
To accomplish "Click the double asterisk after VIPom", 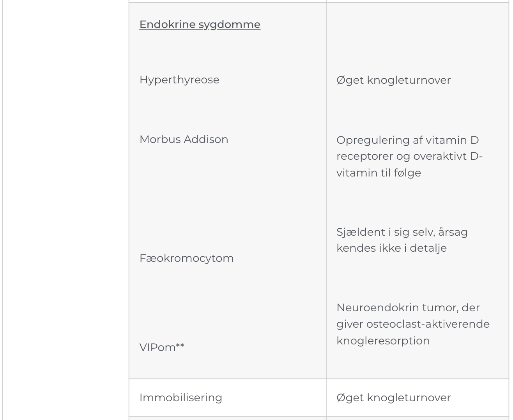I will coord(180,346).
